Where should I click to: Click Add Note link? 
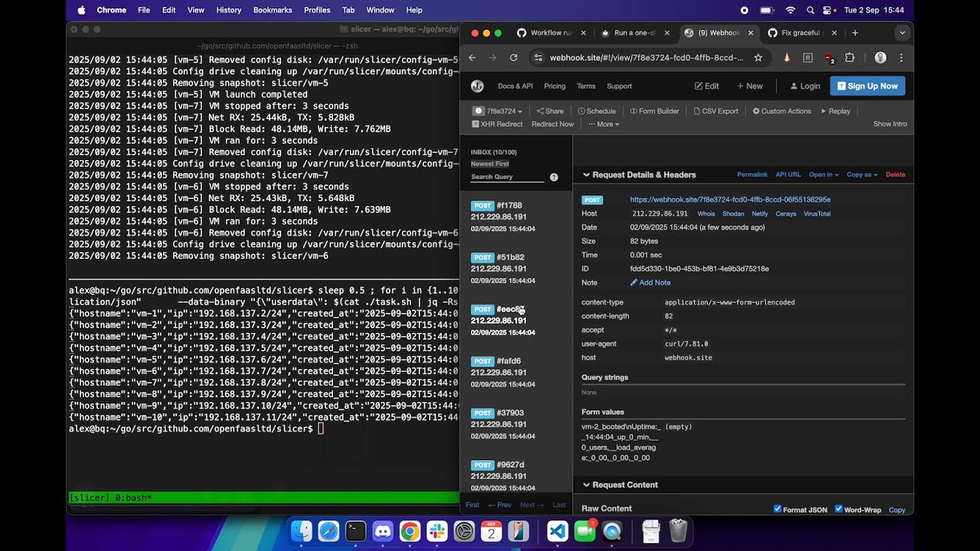[x=650, y=282]
